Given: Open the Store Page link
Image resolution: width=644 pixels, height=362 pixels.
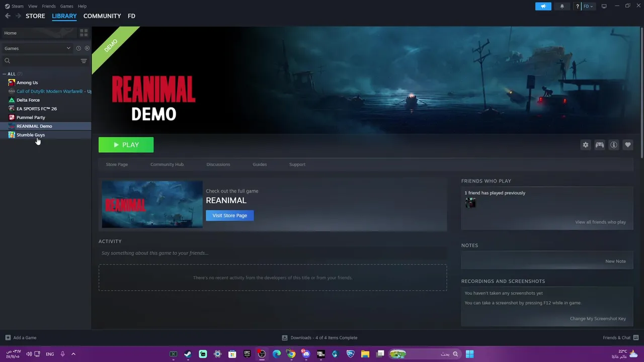Looking at the screenshot, I should (117, 164).
